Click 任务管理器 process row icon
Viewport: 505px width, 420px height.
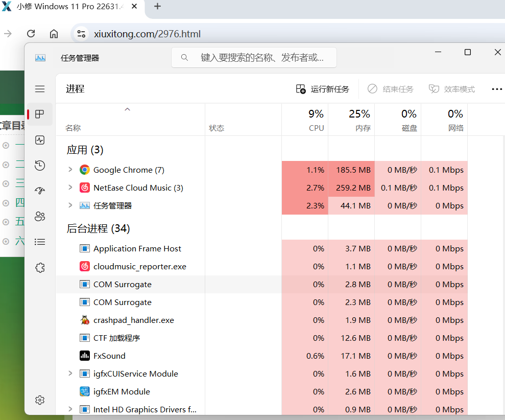[84, 205]
